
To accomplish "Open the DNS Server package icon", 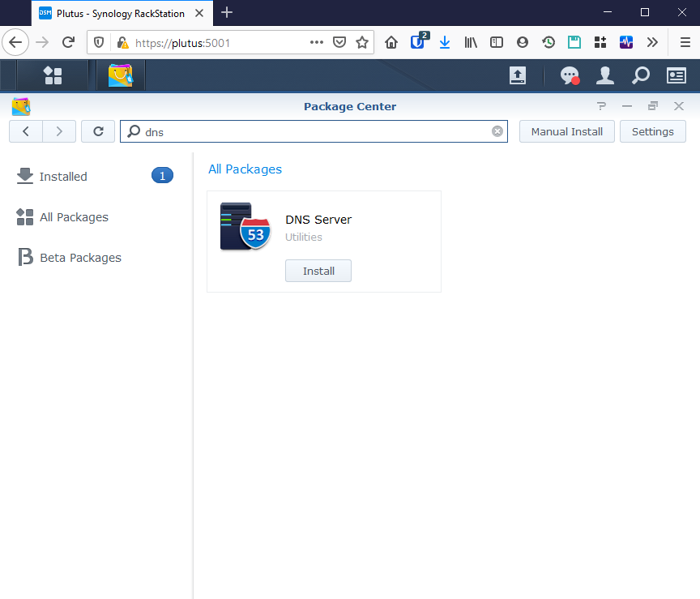I will [245, 226].
